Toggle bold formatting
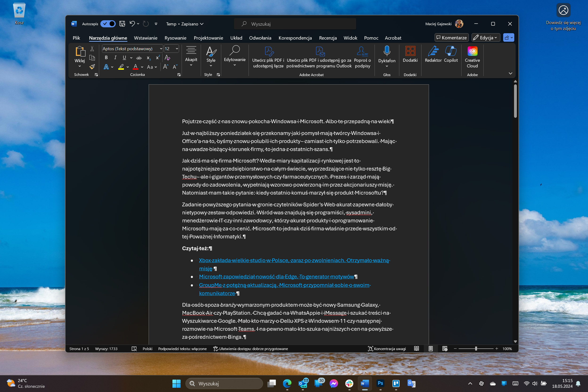The width and height of the screenshot is (588, 392). [106, 58]
